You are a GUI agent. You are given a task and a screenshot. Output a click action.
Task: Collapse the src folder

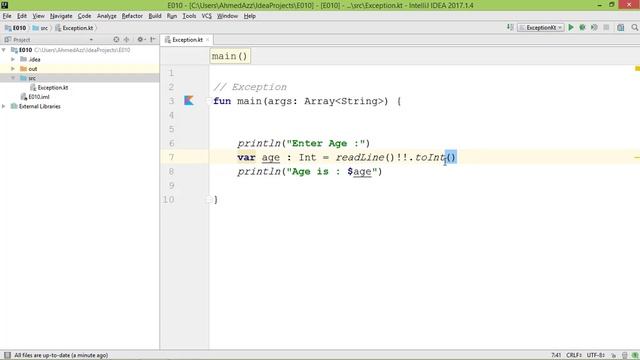[13, 78]
